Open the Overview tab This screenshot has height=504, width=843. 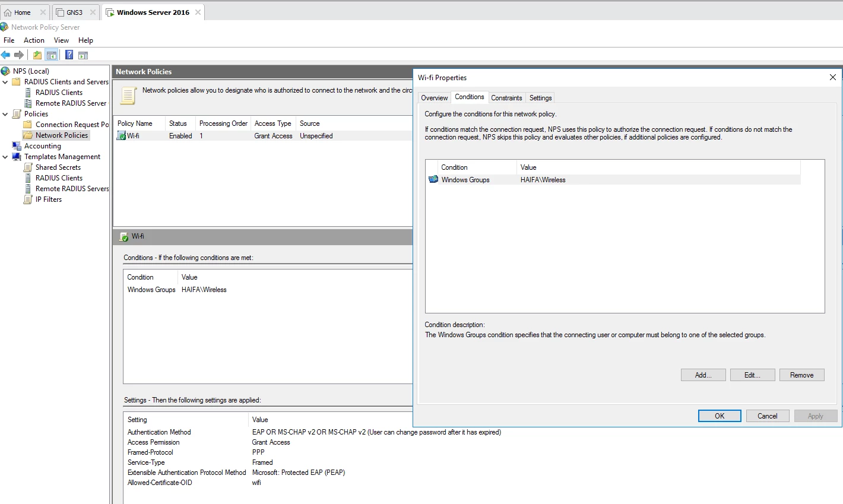click(x=434, y=98)
